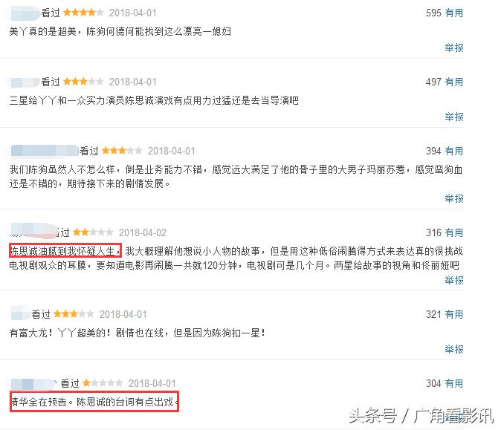Click 举报 under the 321 review
Screen dimensions: 504x430
point(454,349)
